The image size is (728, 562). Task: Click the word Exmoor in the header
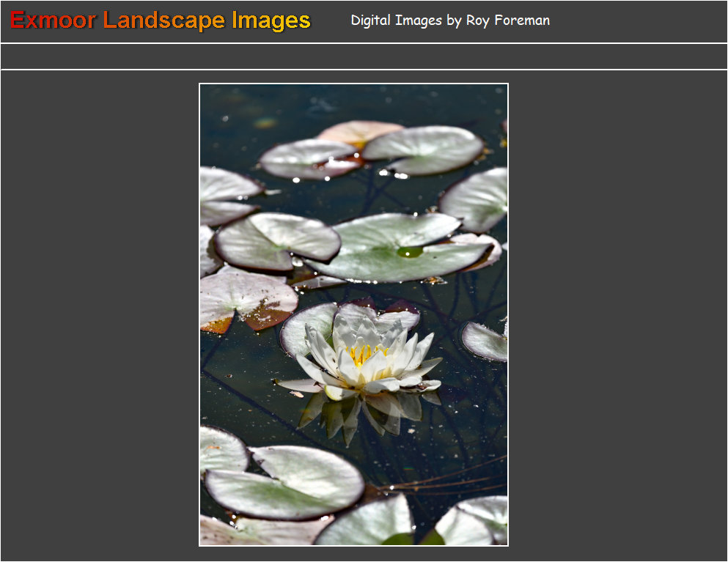pyautogui.click(x=53, y=21)
